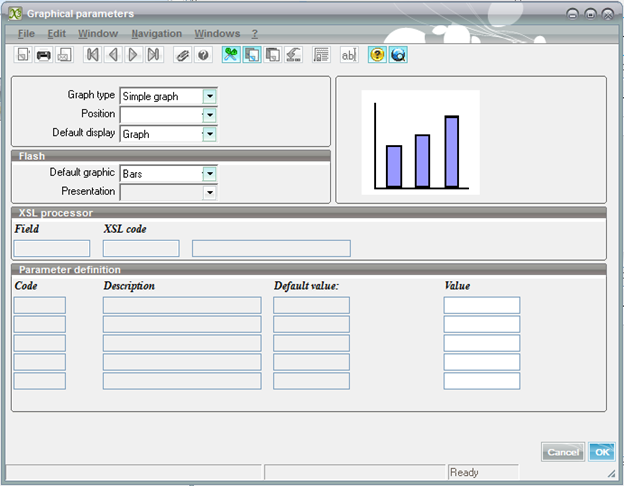Click the Flash section header

click(x=171, y=156)
